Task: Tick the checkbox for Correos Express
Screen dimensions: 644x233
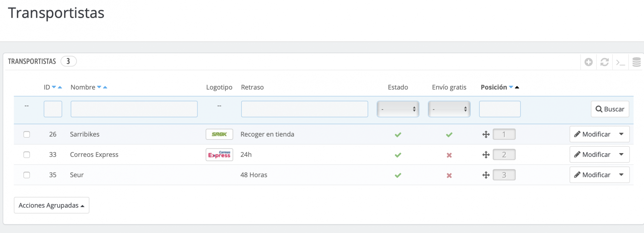Action: pyautogui.click(x=27, y=155)
